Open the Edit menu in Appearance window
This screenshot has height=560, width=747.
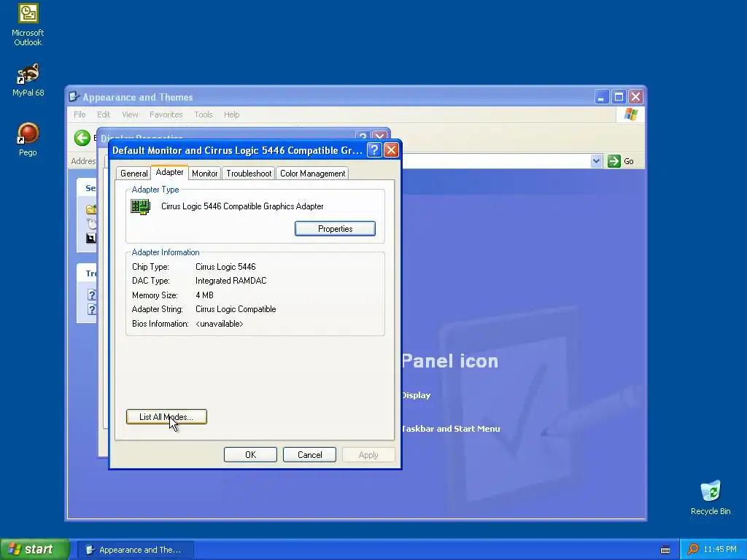[x=104, y=114]
